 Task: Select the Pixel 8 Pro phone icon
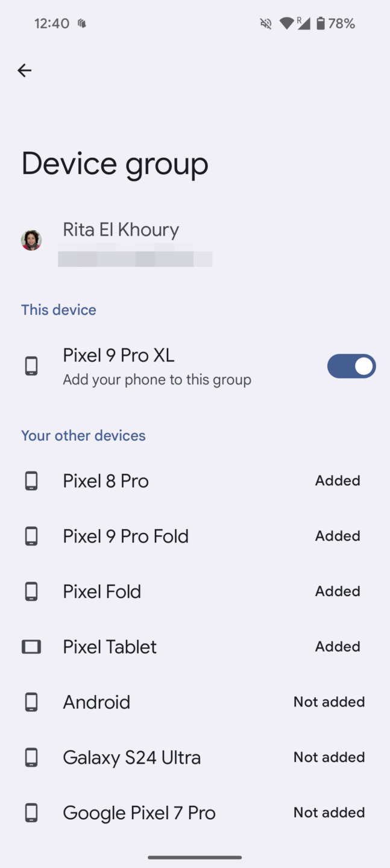point(31,480)
